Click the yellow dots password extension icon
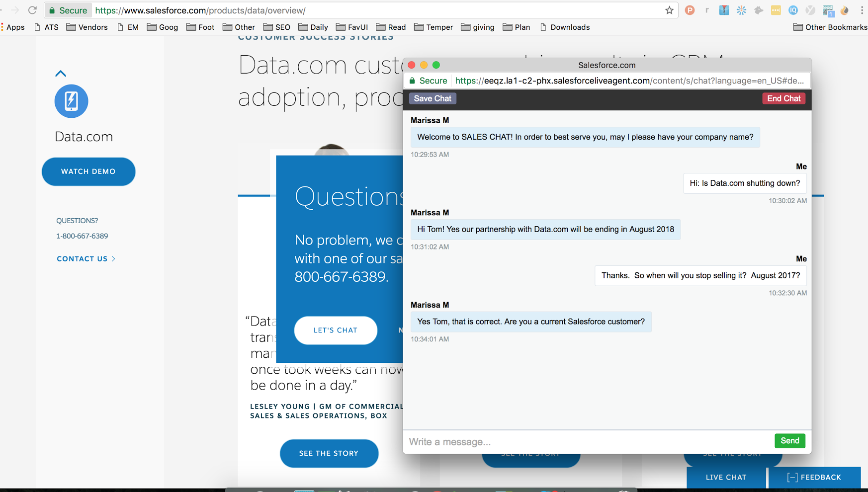The height and width of the screenshot is (492, 868). coord(776,10)
